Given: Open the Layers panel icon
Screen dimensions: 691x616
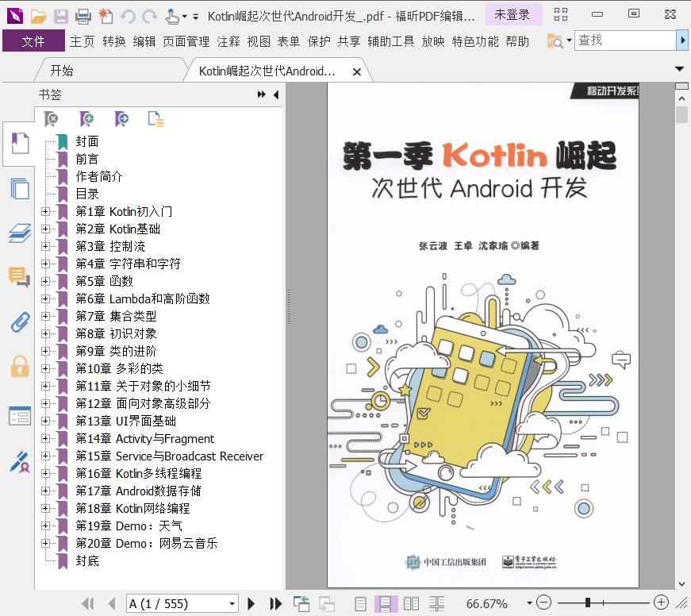Looking at the screenshot, I should (20, 233).
